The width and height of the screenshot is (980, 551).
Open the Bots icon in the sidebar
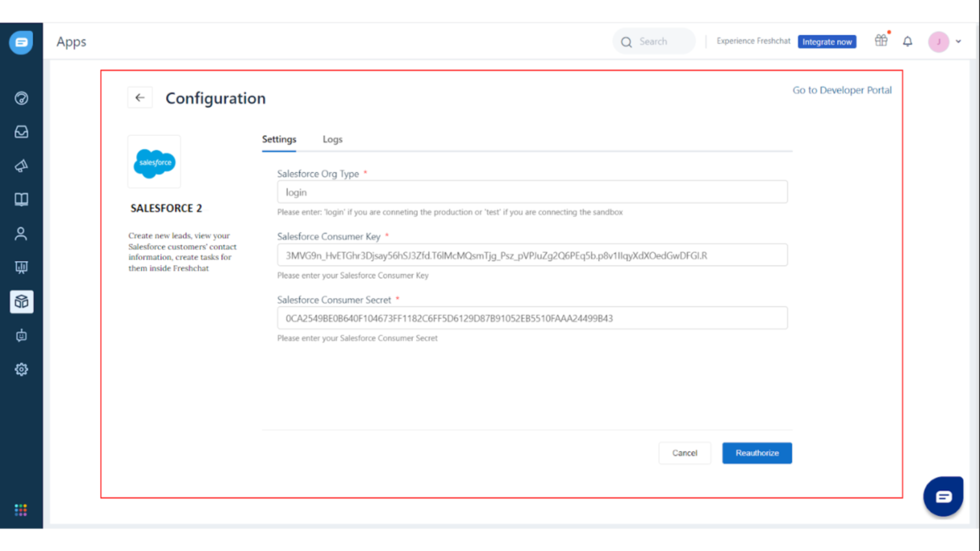click(x=21, y=336)
